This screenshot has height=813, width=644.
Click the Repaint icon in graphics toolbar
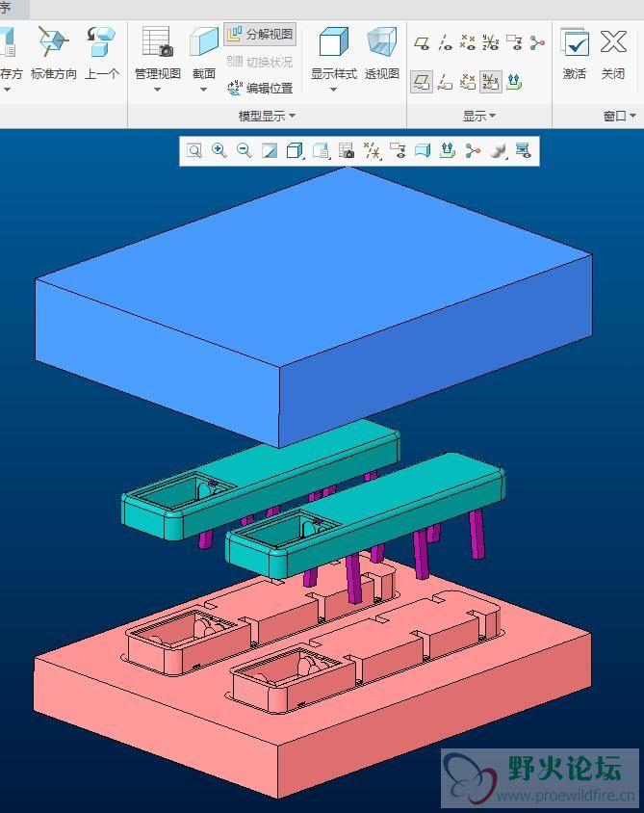270,150
